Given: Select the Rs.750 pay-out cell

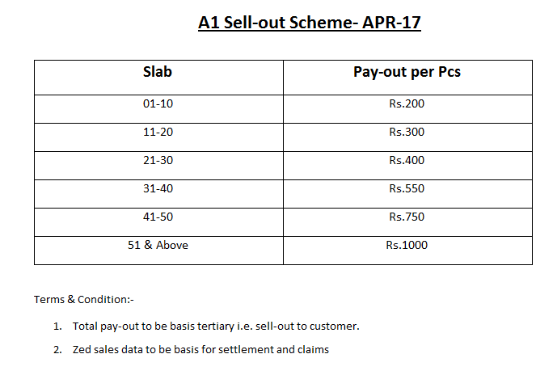Looking at the screenshot, I should tap(407, 217).
